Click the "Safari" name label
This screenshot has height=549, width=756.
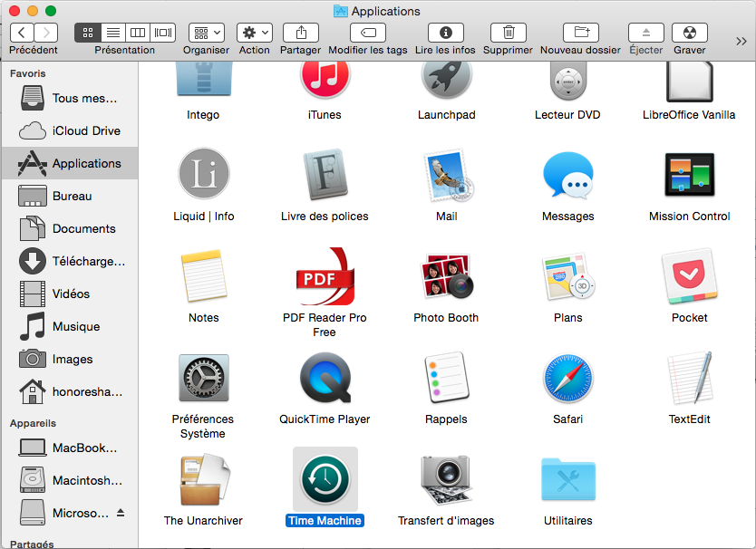(x=568, y=419)
